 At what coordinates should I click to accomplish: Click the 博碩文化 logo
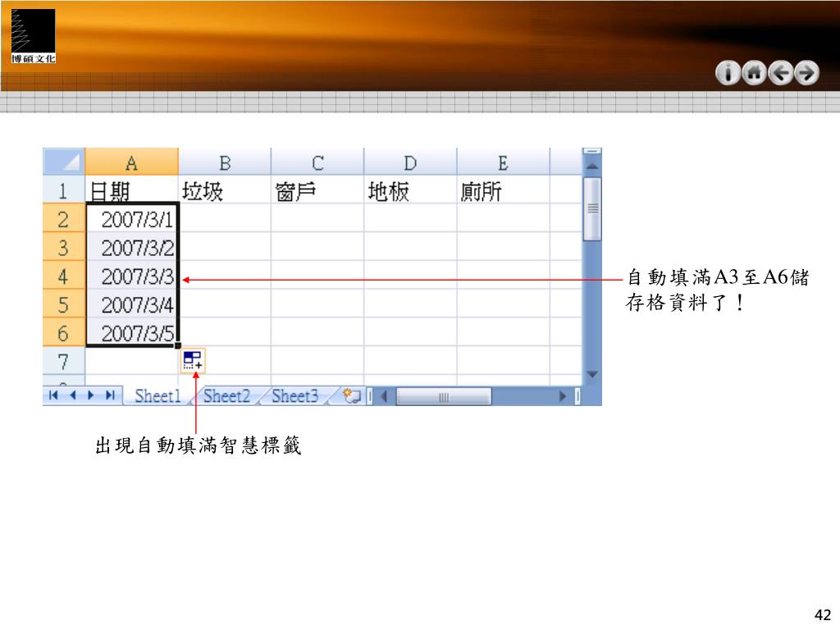pyautogui.click(x=33, y=36)
